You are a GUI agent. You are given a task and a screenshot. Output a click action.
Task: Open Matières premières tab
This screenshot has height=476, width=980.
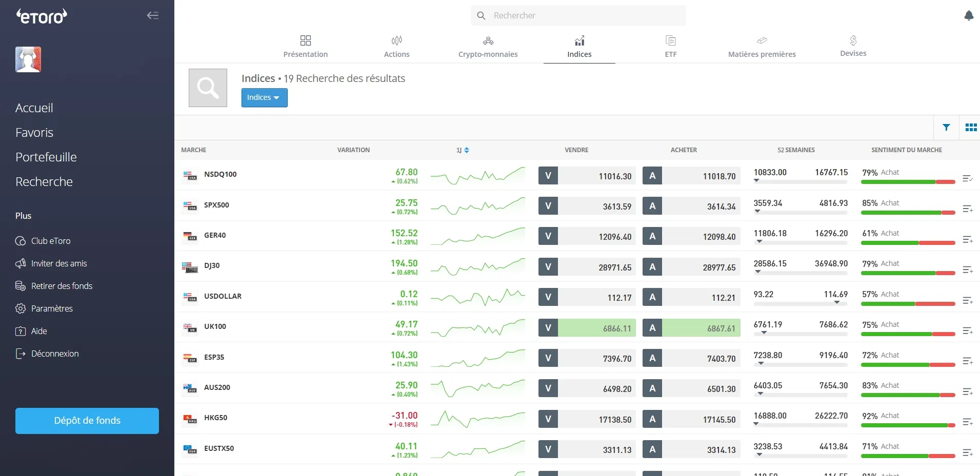click(x=762, y=47)
